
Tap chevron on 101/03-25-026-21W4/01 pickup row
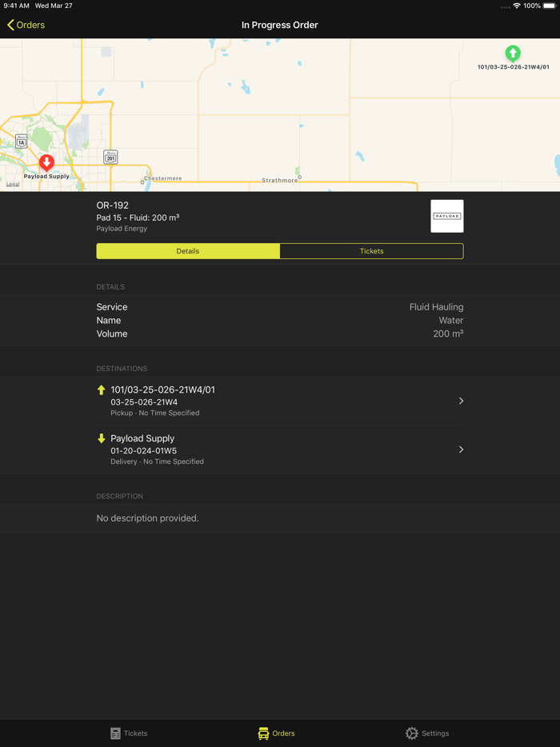point(461,401)
